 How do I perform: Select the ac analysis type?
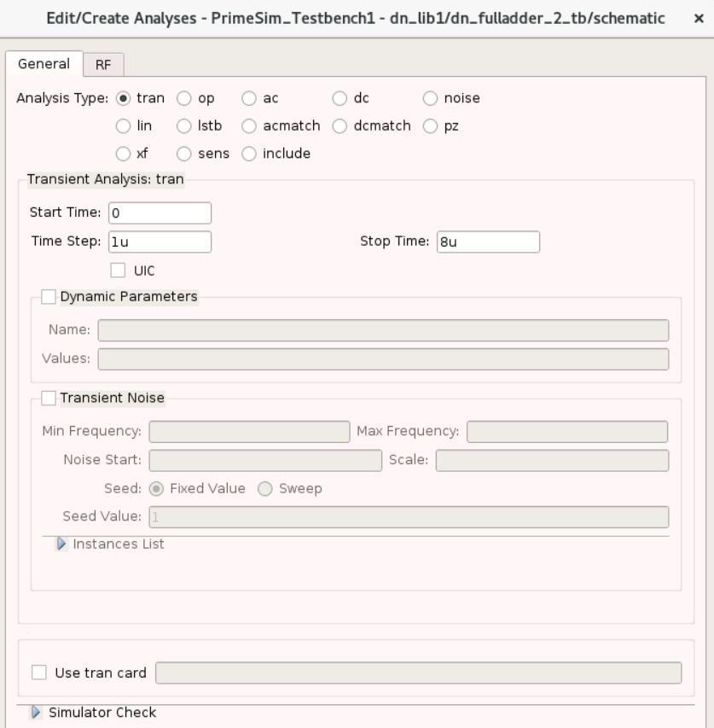[249, 96]
